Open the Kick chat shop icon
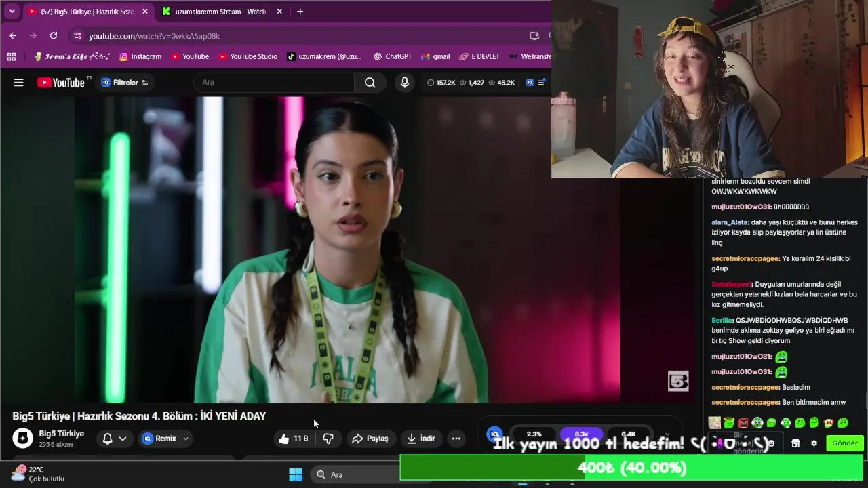Image resolution: width=868 pixels, height=488 pixels. tap(795, 443)
